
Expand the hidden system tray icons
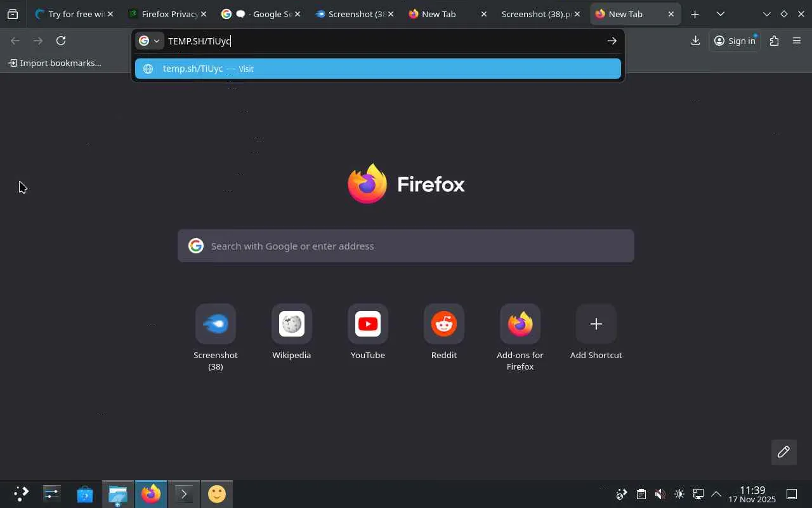716,494
